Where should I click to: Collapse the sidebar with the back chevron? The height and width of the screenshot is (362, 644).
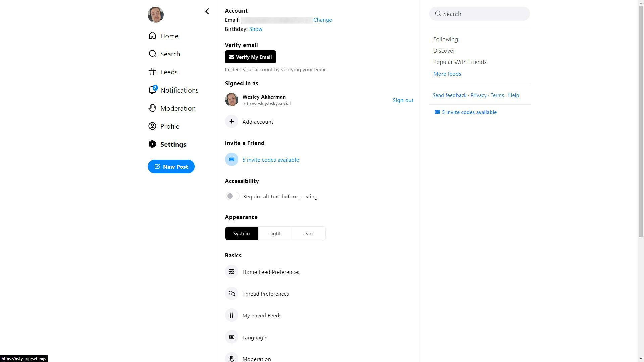[x=207, y=12]
